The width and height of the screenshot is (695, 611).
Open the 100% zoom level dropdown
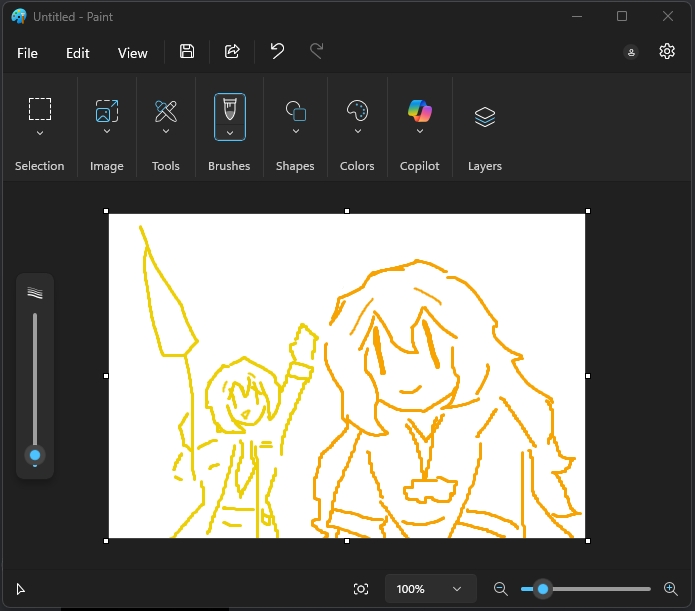click(x=430, y=589)
